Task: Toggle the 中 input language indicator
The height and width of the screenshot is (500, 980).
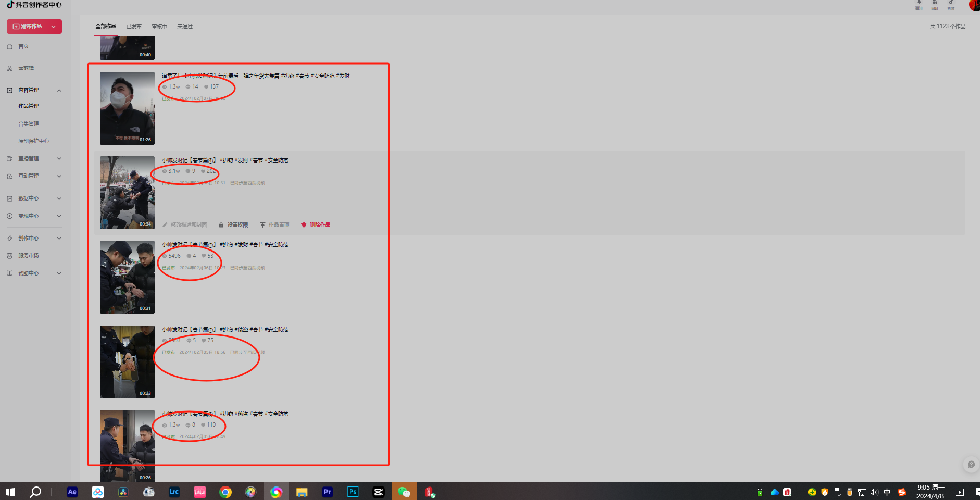Action: point(887,492)
